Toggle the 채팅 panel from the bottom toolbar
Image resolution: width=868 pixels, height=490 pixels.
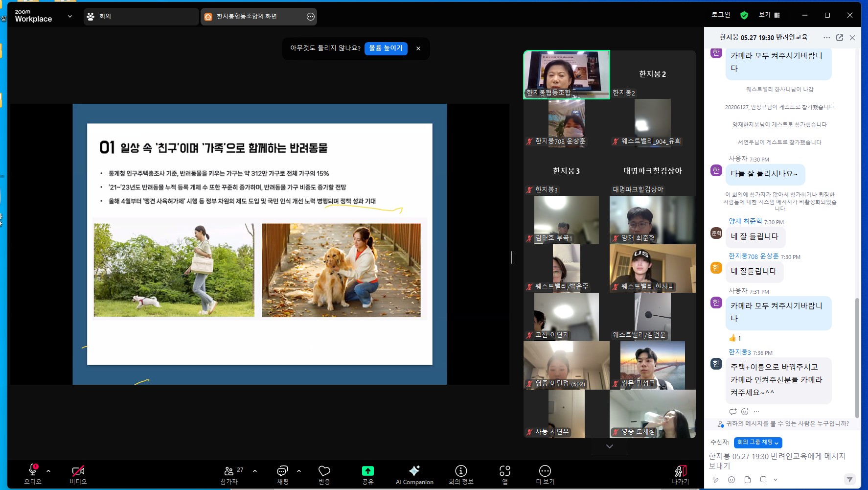(282, 471)
